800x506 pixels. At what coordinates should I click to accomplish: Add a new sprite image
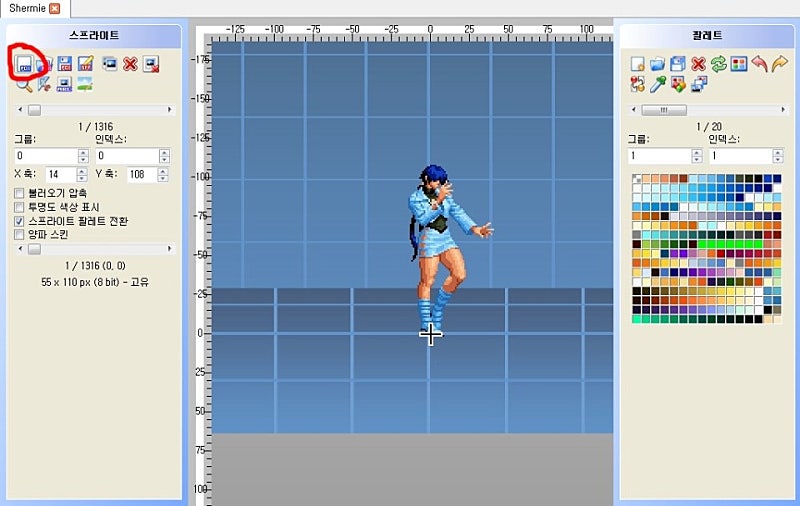[109, 64]
